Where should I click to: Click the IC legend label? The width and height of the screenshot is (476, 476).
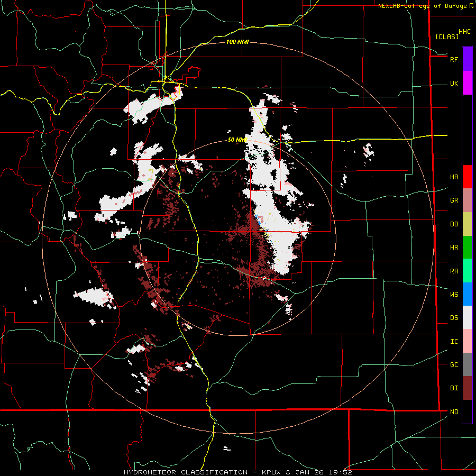coord(454,342)
